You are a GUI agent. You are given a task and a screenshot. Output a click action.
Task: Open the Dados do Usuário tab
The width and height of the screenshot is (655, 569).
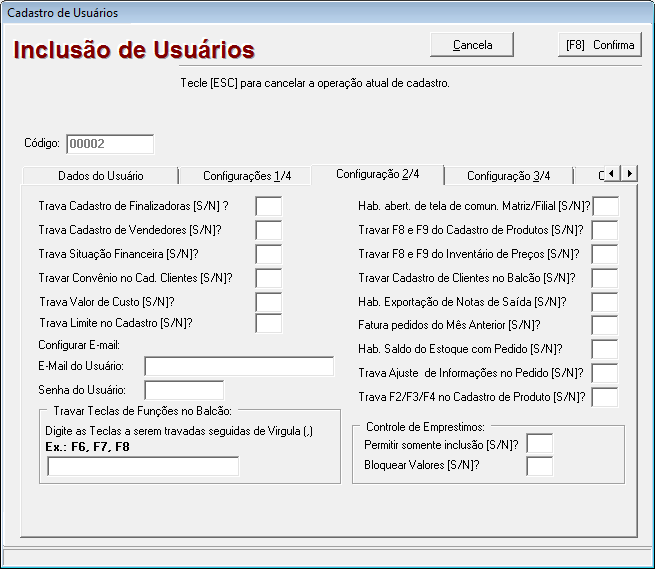[x=100, y=176]
